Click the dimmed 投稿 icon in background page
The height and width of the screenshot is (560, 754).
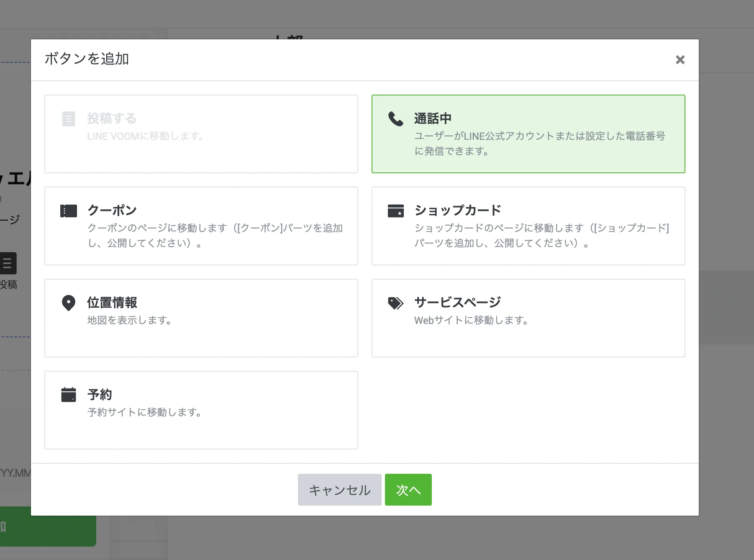point(8,263)
